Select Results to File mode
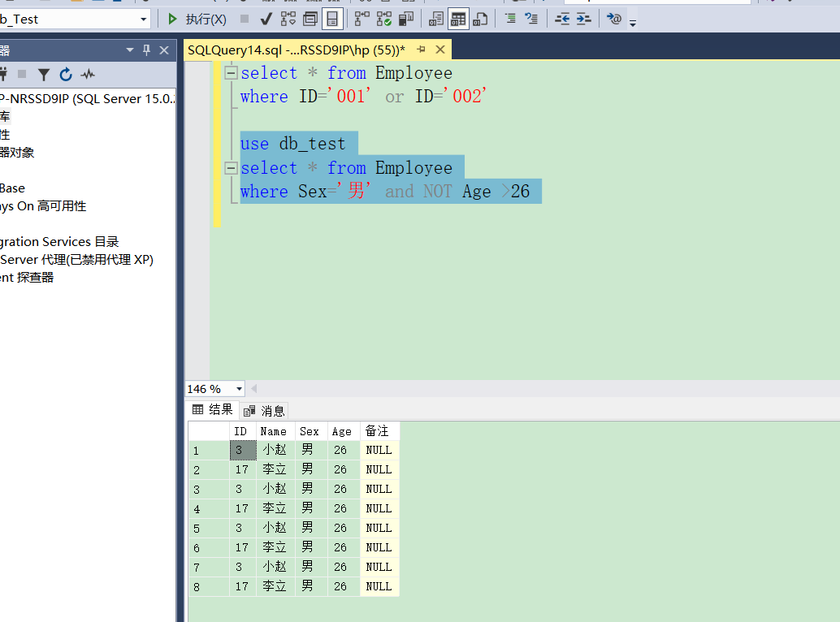Screen dimensions: 840x622 point(480,19)
